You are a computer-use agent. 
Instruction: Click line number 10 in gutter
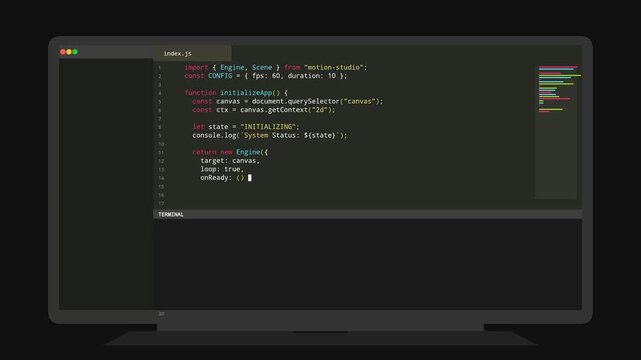pyautogui.click(x=161, y=144)
